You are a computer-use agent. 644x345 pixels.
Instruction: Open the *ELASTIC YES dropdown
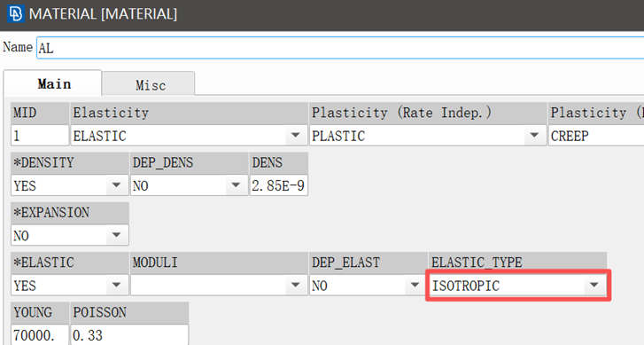click(70, 286)
